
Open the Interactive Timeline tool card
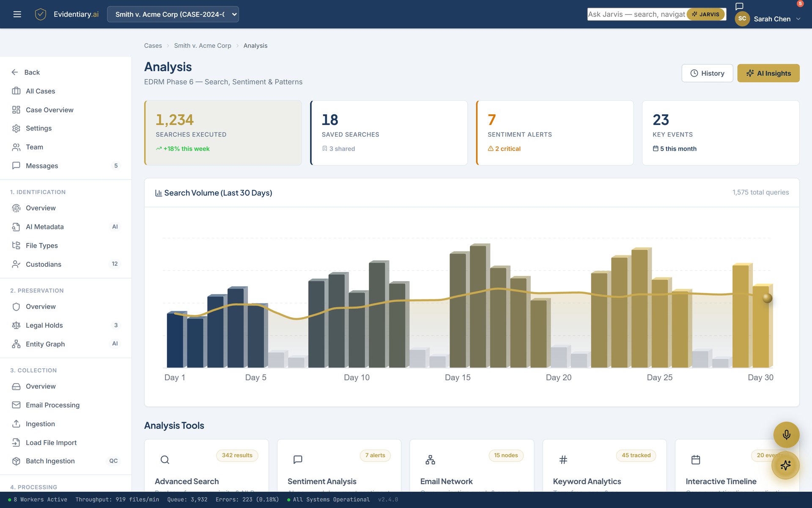738,466
